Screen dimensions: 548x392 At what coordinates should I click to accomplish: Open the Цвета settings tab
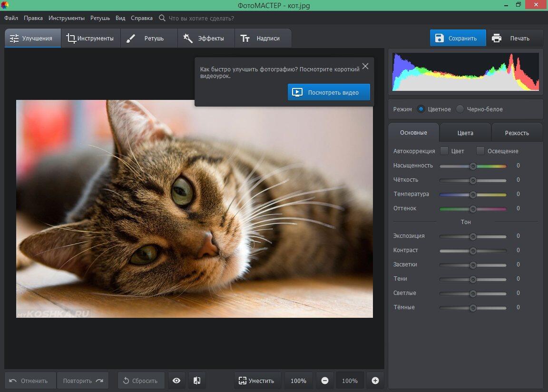tap(465, 133)
